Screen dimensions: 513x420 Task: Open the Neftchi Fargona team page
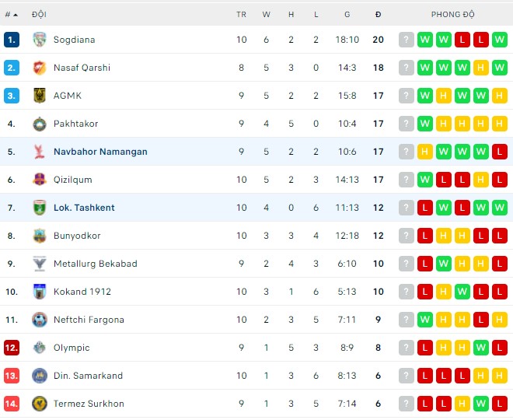pos(89,320)
